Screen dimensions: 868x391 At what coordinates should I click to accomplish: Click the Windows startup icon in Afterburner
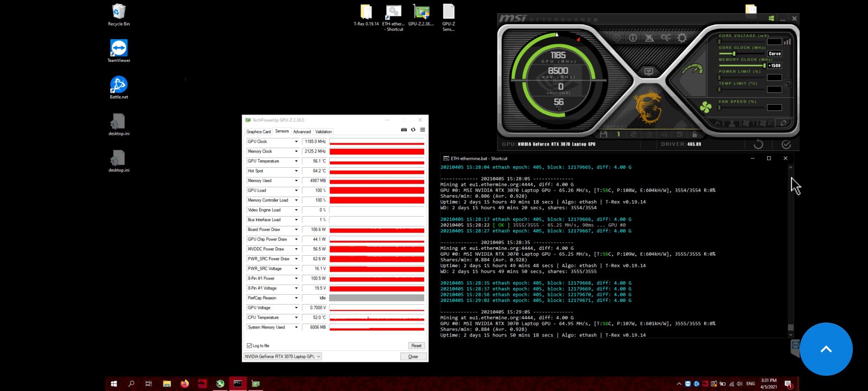click(x=771, y=18)
